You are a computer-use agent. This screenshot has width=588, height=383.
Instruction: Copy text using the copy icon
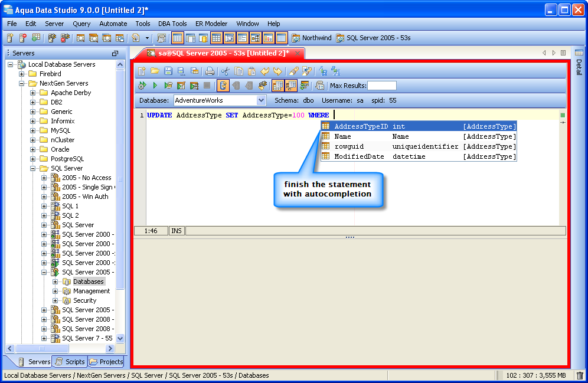coord(239,71)
